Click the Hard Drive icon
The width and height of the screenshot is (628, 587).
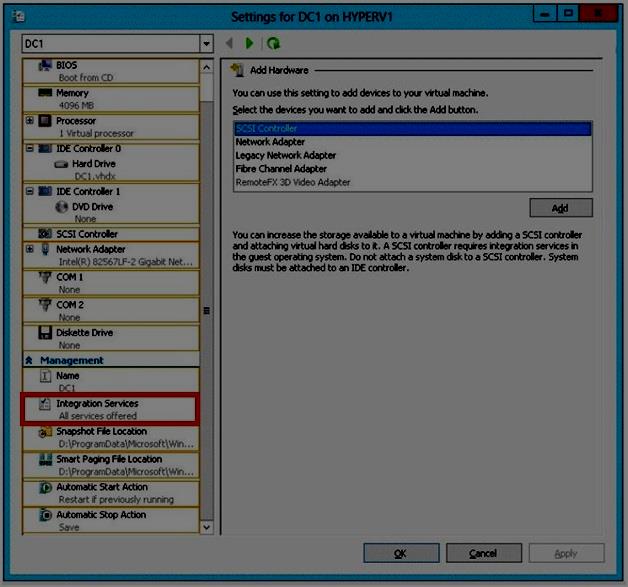pos(61,164)
